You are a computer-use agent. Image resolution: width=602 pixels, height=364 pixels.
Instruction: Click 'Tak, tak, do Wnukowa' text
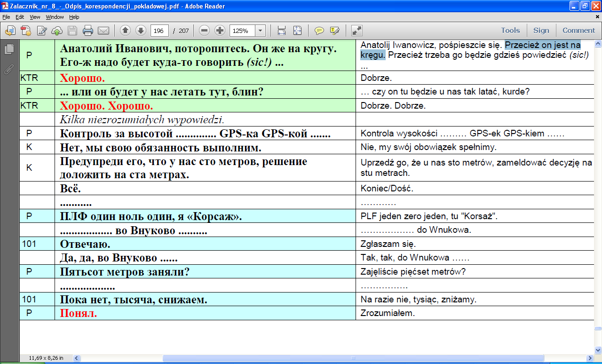pyautogui.click(x=406, y=258)
